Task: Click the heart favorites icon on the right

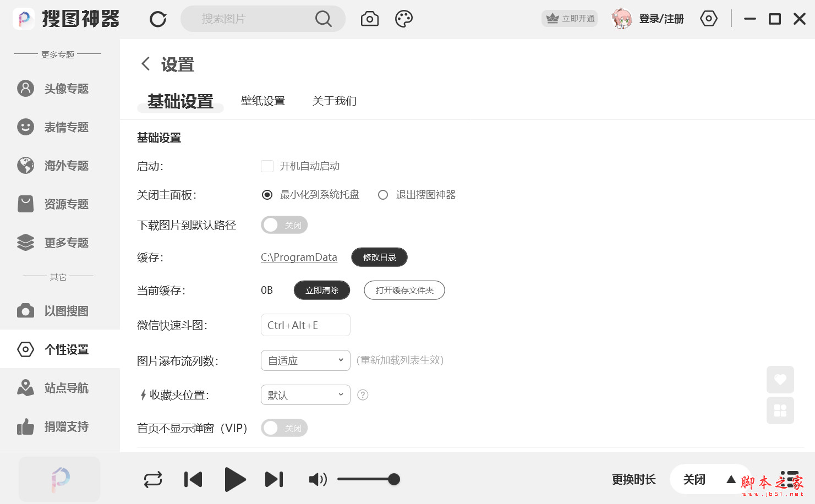Action: pyautogui.click(x=780, y=380)
